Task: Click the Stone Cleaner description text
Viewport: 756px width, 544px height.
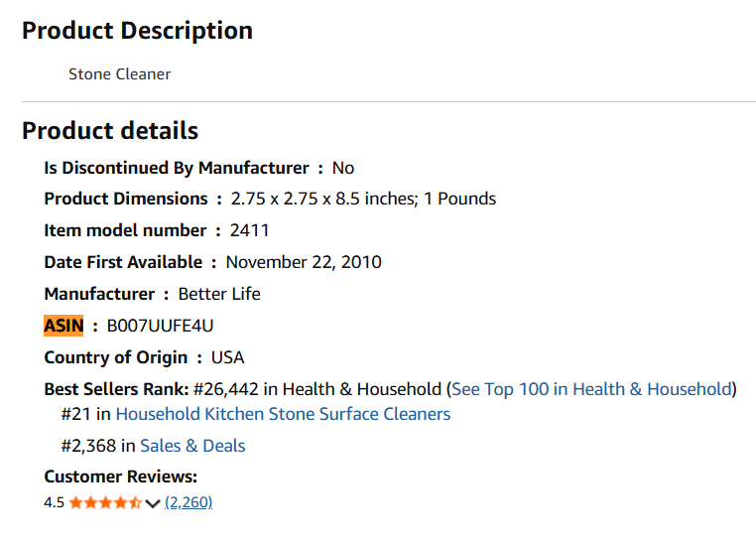Action: 119,74
